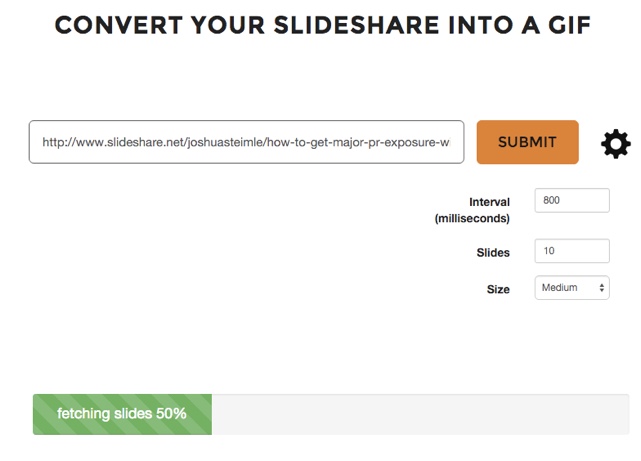The image size is (641, 461).
Task: Click the green filled part of the progress bar
Action: pos(122,414)
